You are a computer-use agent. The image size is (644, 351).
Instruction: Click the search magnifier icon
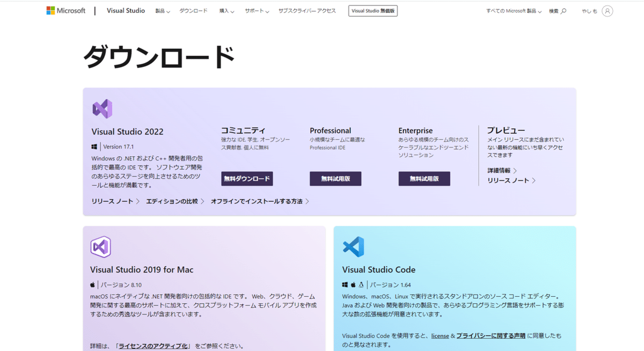click(x=563, y=11)
